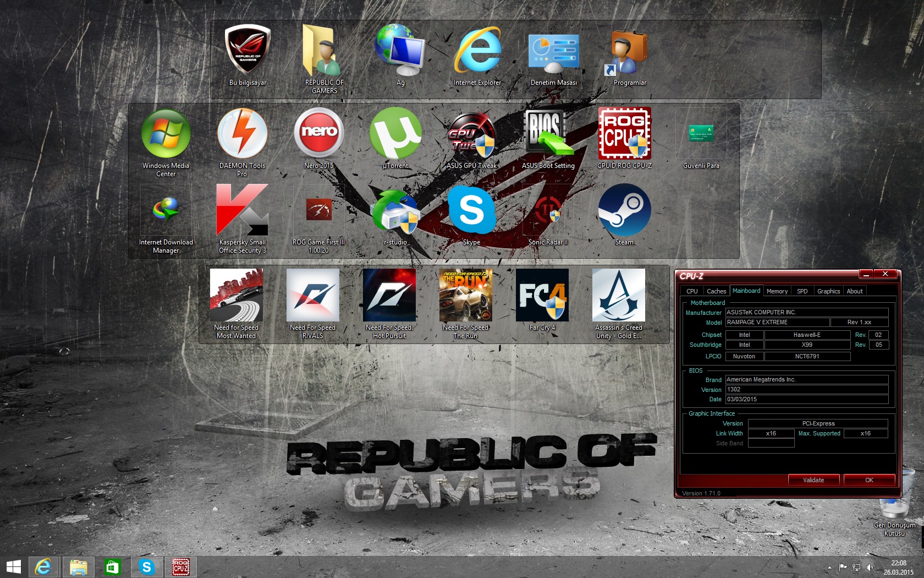Open Kaspersky Small Office Security icon

pyautogui.click(x=242, y=211)
